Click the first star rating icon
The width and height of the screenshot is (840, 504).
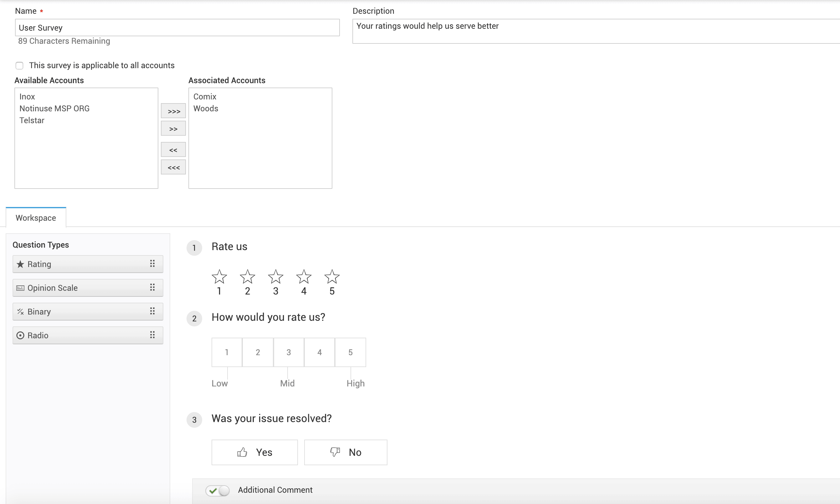coord(219,277)
